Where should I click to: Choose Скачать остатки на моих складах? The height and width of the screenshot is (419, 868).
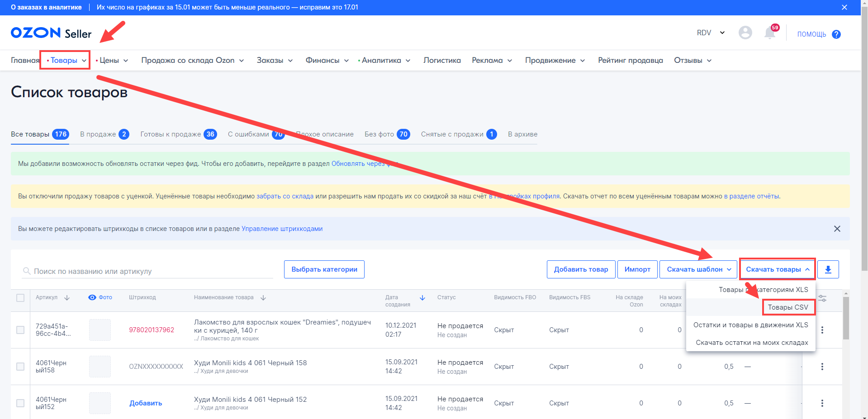(x=751, y=343)
